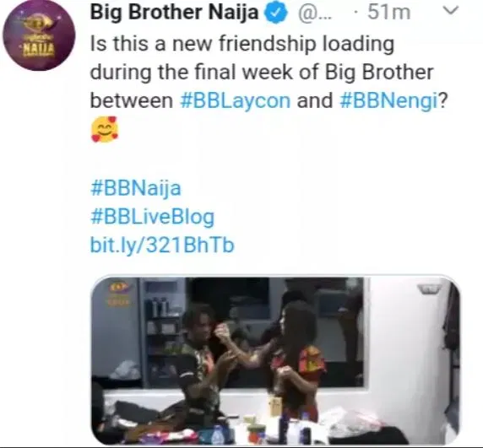Follow the #BBLaycon hashtag

(235, 101)
